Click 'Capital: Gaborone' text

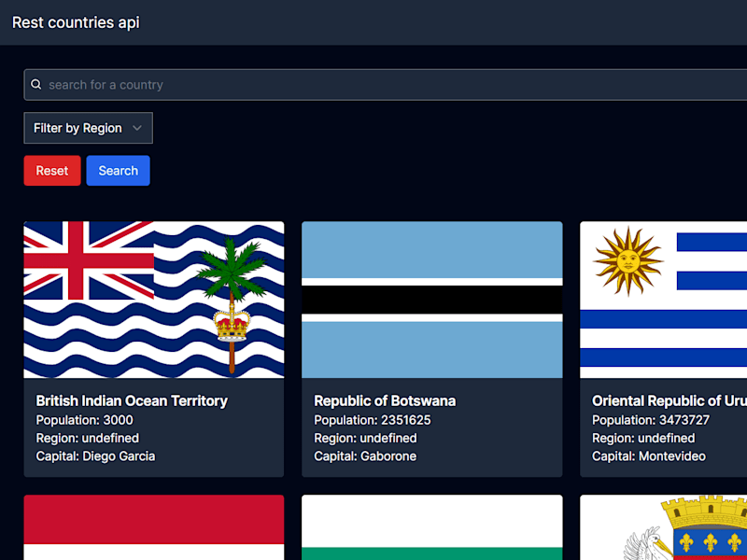(x=365, y=456)
